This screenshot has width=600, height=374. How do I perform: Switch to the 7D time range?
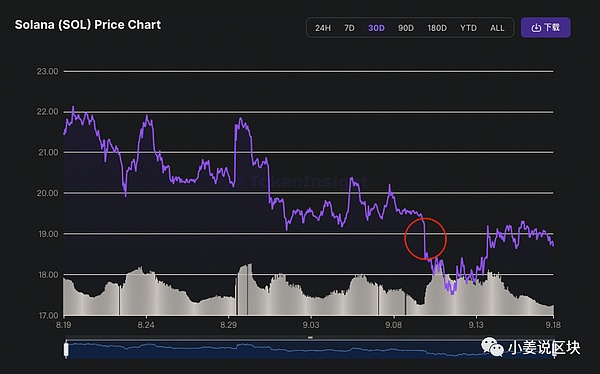click(x=349, y=28)
